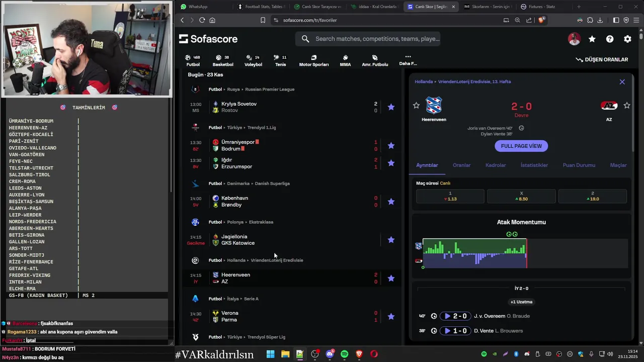This screenshot has height=362, width=644.
Task: Open the Spotify taskbar icon
Action: click(x=344, y=354)
